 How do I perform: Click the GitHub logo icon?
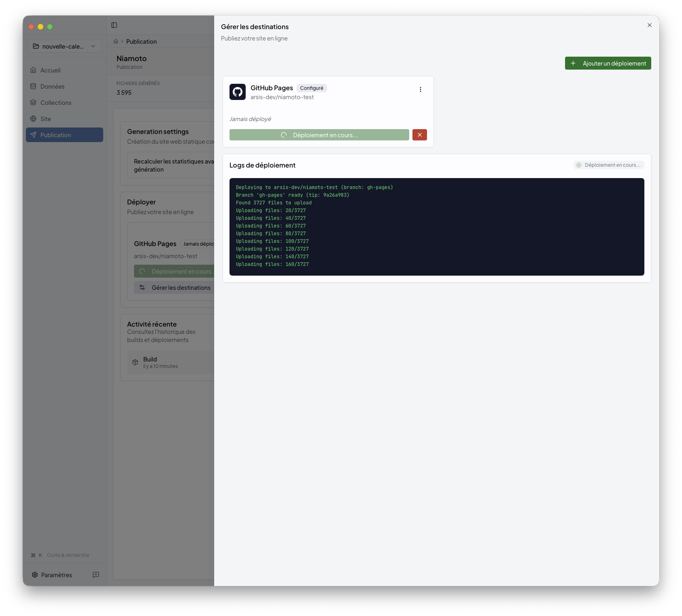[x=238, y=92]
